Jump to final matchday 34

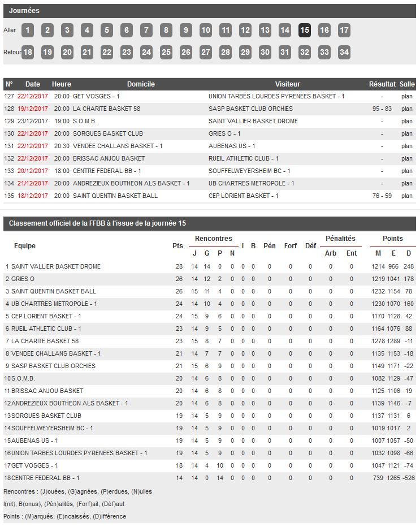click(x=344, y=53)
